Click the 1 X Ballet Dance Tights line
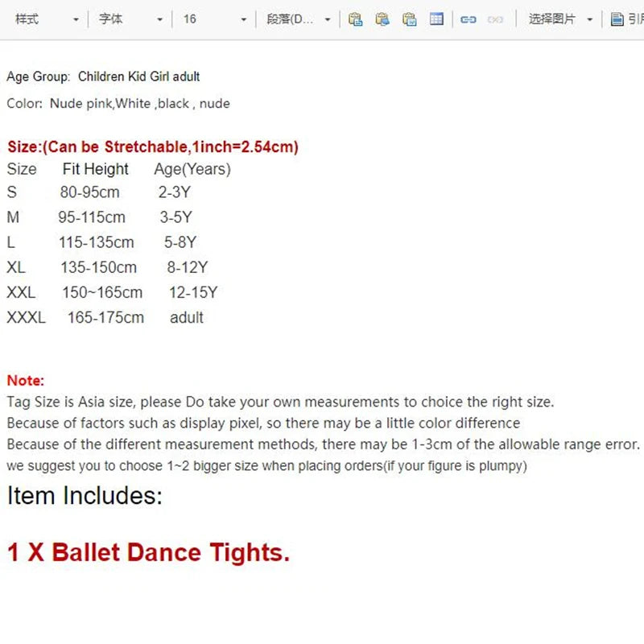Screen dimensions: 644x644 [148, 553]
